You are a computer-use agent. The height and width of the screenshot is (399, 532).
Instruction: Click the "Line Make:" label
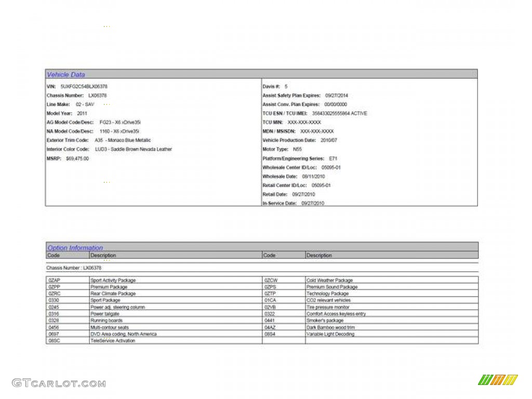coord(58,104)
